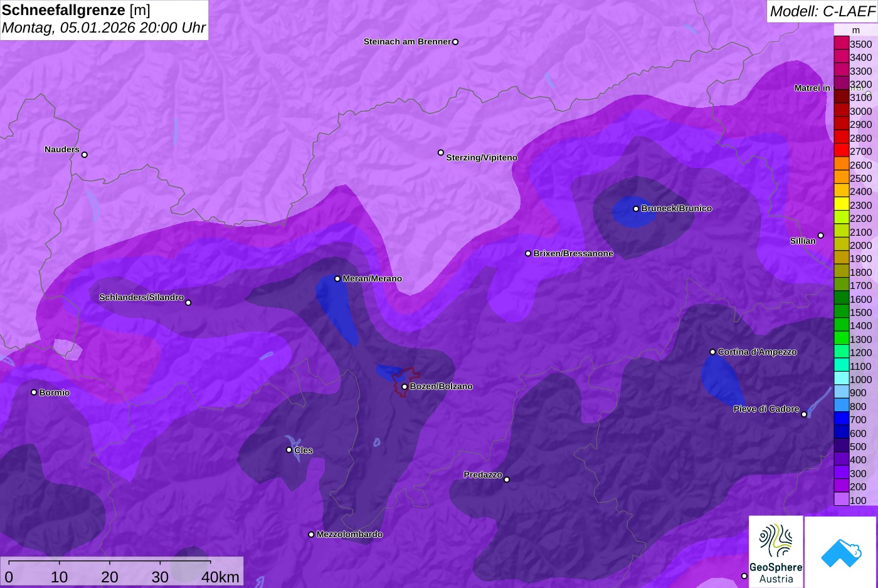Click the Schlanders/Silandro marker dot
This screenshot has height=588, width=878.
(188, 303)
